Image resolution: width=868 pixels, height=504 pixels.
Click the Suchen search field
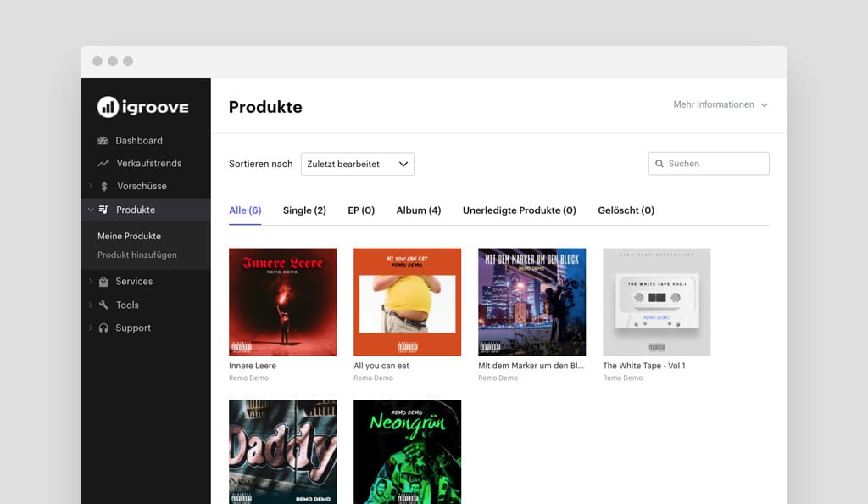tap(709, 164)
